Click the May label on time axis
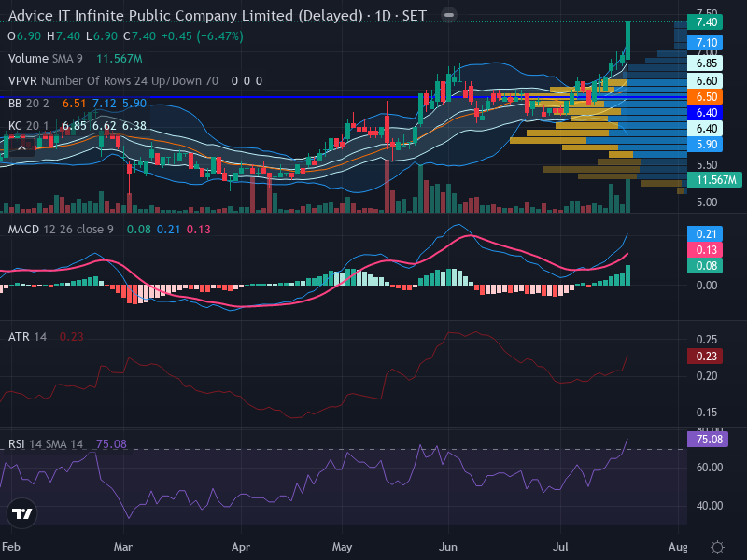This screenshot has width=747, height=560. click(x=342, y=547)
